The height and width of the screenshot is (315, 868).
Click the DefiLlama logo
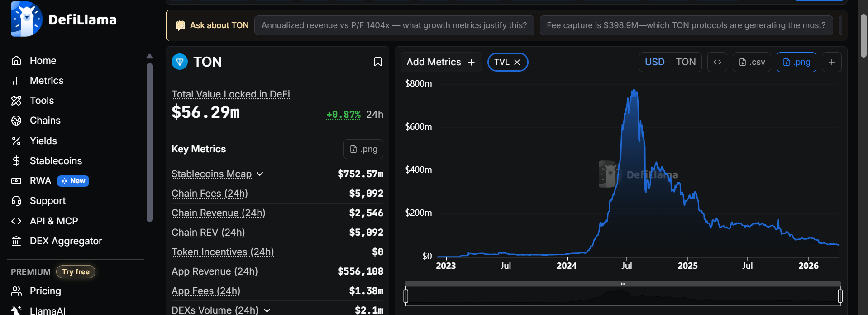pos(64,19)
